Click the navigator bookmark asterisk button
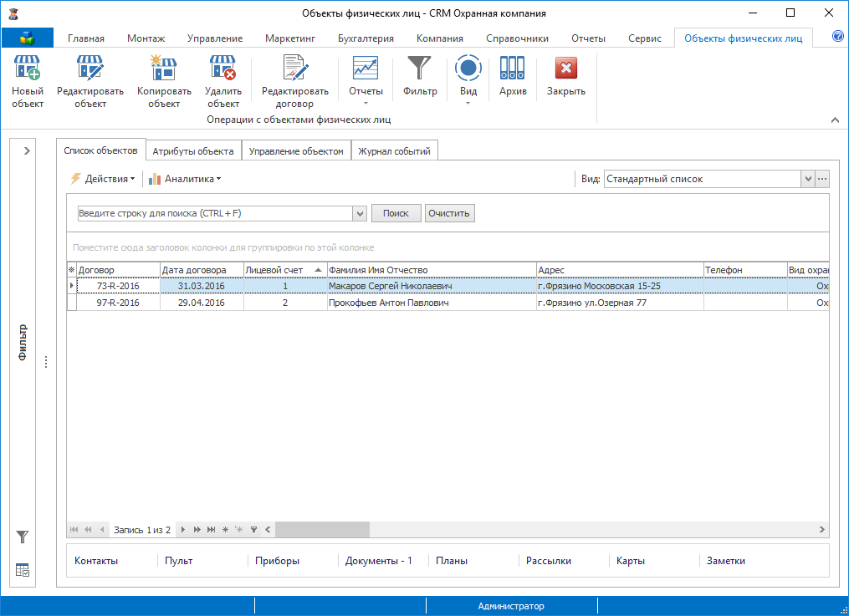849x616 pixels. click(x=225, y=529)
